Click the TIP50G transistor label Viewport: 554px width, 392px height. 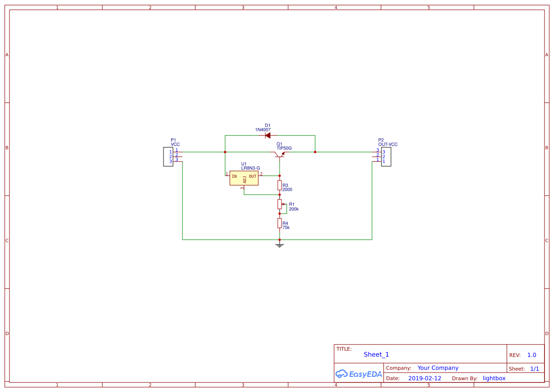point(284,148)
